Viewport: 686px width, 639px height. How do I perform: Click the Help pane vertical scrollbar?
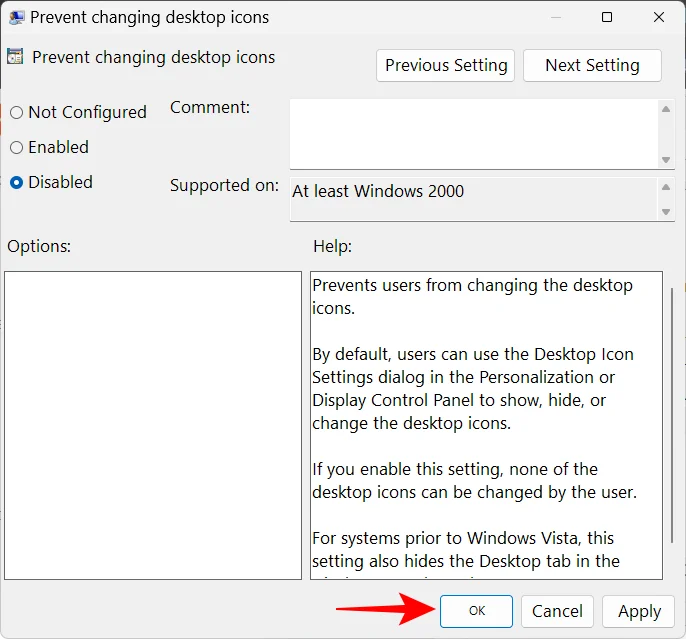[x=672, y=416]
